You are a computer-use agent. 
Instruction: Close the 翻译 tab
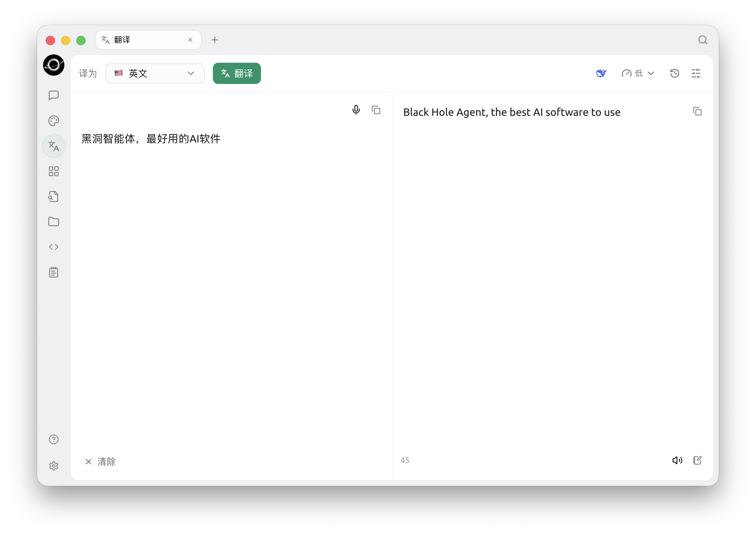coord(190,40)
